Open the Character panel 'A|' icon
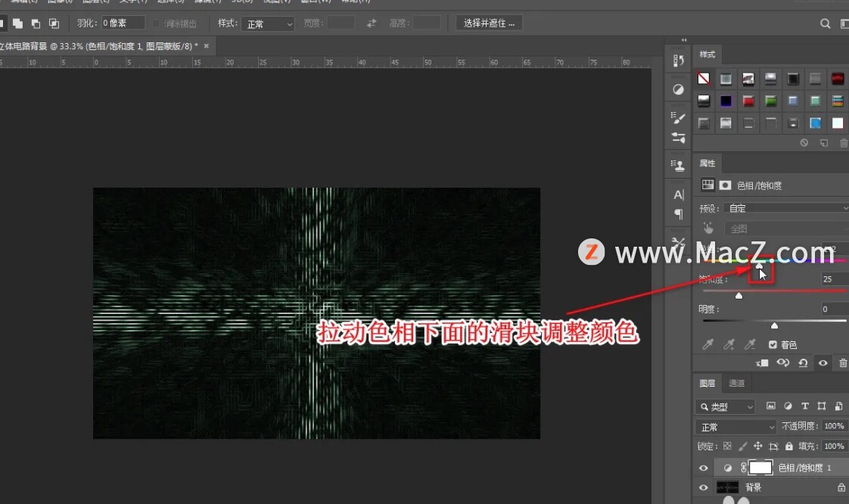The image size is (849, 504). click(x=679, y=195)
